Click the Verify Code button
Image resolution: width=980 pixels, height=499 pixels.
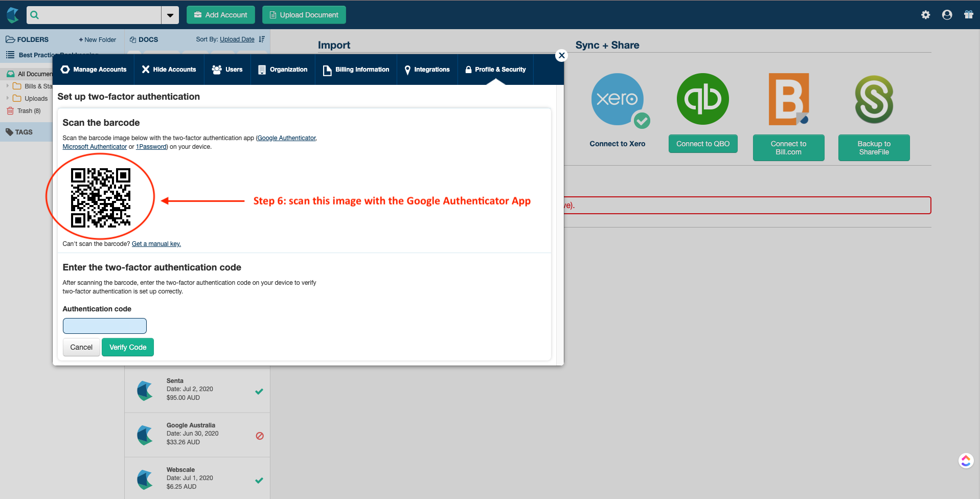coord(128,347)
